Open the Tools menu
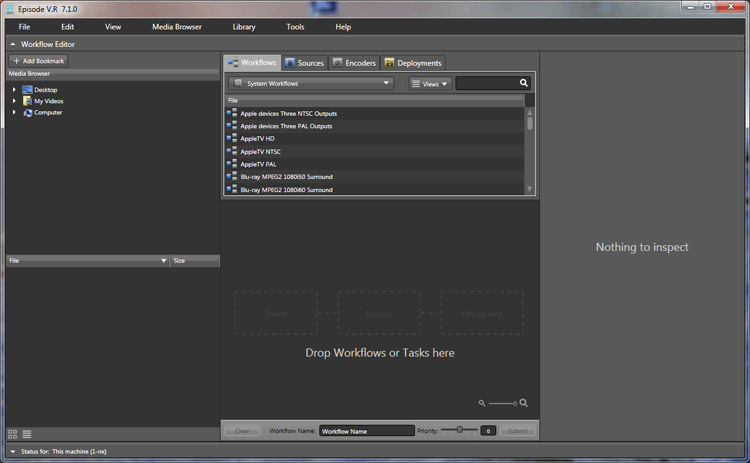Screen dimensions: 750x463 pos(295,27)
